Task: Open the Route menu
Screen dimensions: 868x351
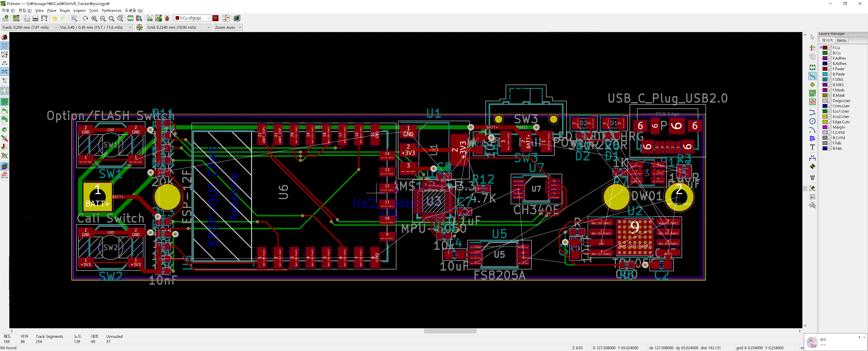Action: 65,10
